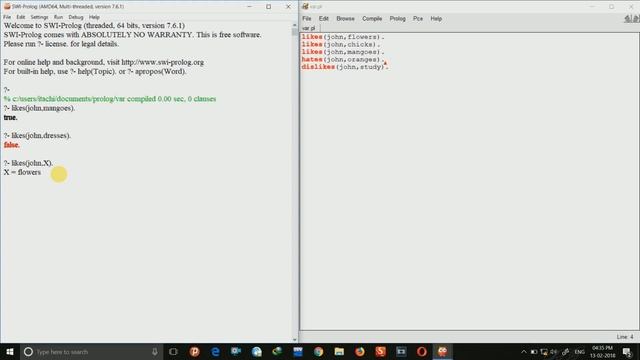640x360 pixels.
Task: Open Edit menu in SWI-Prolog console
Action: (21, 17)
